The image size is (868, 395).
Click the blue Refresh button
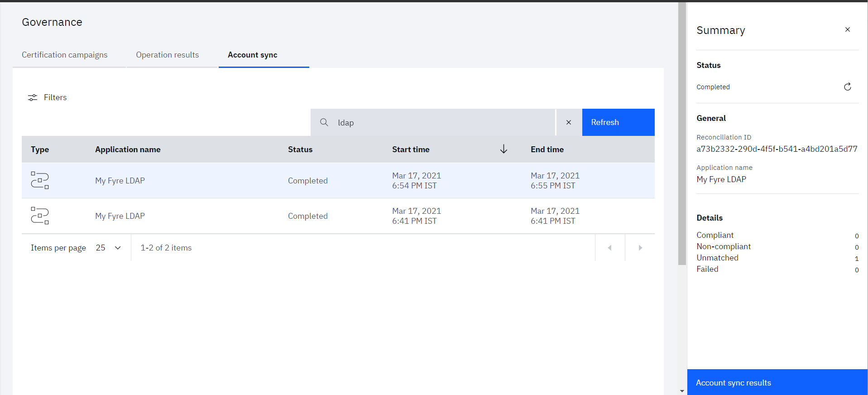point(619,122)
